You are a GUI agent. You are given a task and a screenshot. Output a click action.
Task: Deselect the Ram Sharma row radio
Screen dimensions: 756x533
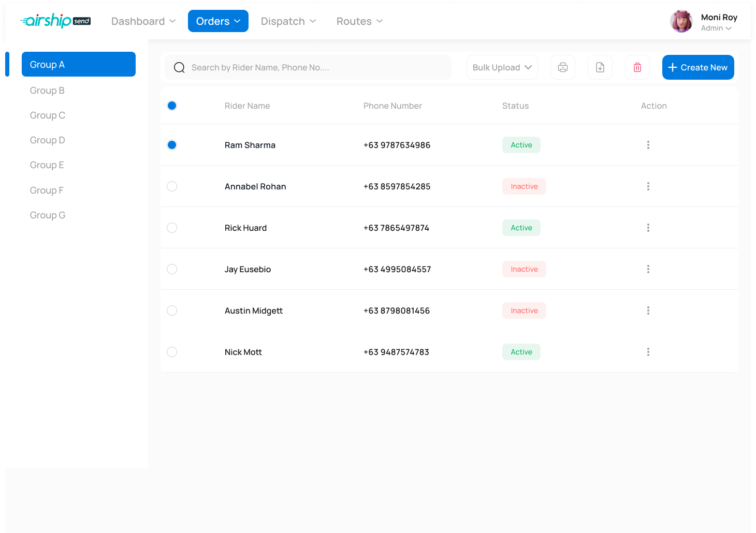(172, 145)
